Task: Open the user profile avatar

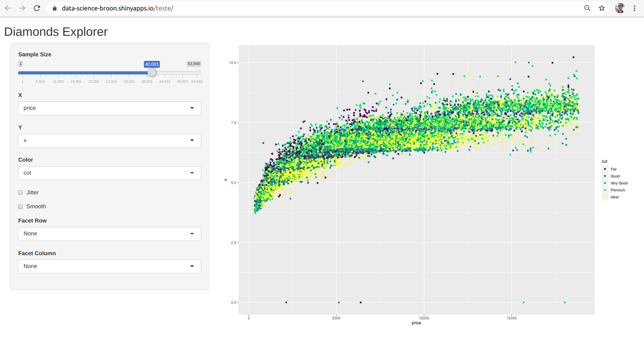Action: (620, 8)
